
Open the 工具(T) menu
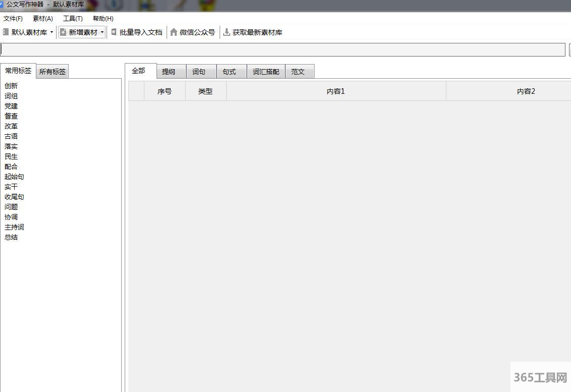73,19
